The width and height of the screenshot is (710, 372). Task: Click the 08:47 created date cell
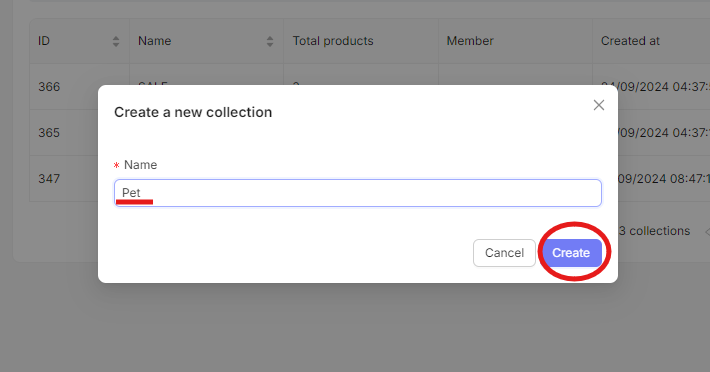pos(663,179)
